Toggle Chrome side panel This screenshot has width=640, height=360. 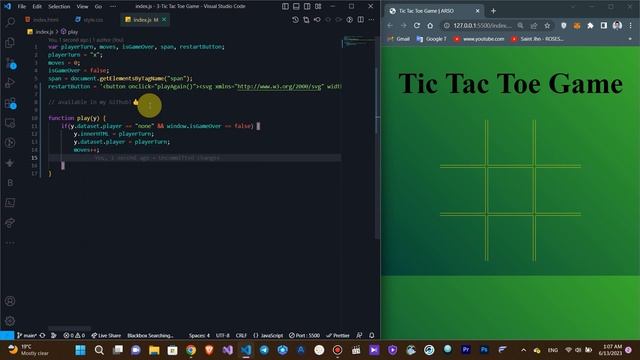tap(604, 25)
